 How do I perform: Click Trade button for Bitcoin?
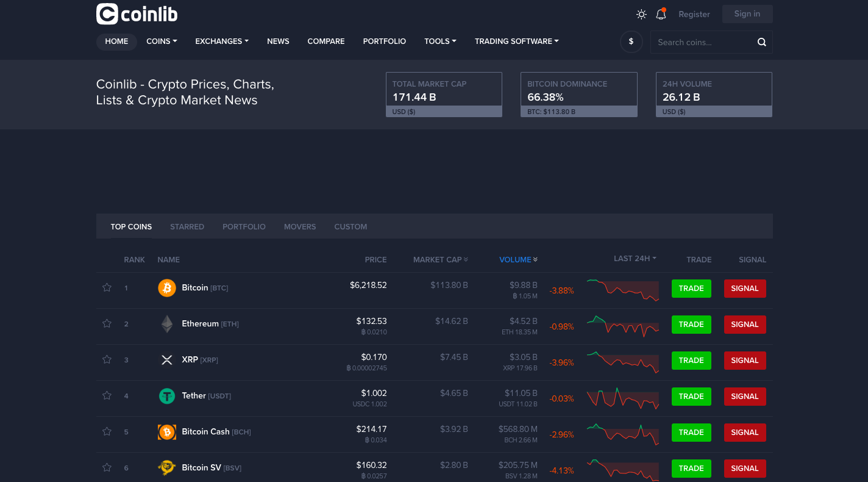click(691, 289)
